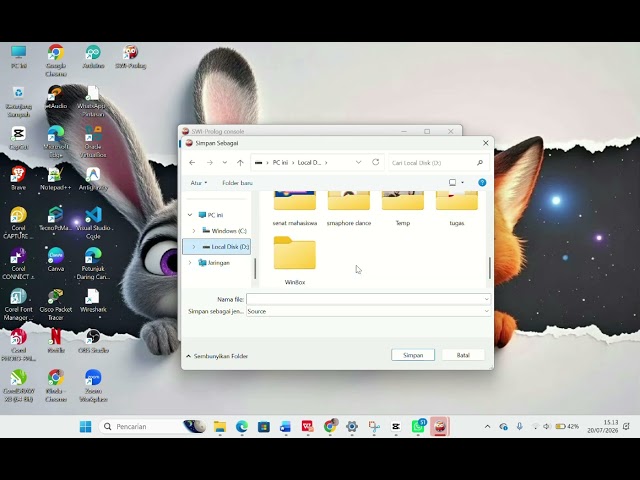Open the Atur menu
Image resolution: width=640 pixels, height=480 pixels.
[199, 183]
